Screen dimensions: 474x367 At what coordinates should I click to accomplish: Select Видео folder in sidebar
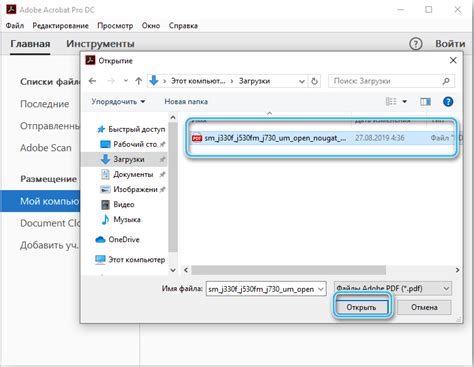pyautogui.click(x=117, y=204)
